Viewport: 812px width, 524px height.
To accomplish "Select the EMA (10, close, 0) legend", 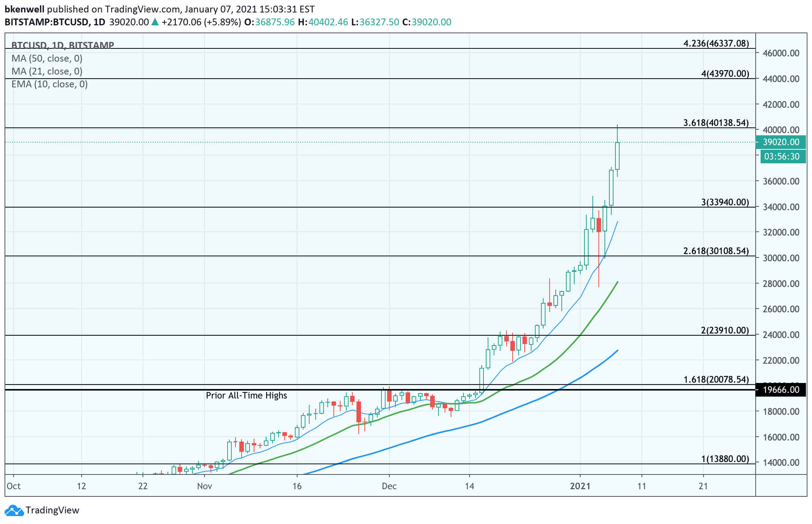I will coord(50,84).
